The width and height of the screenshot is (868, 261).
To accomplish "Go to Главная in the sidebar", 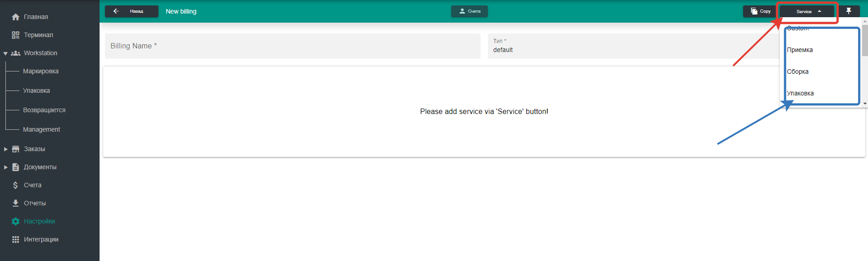I will [36, 17].
